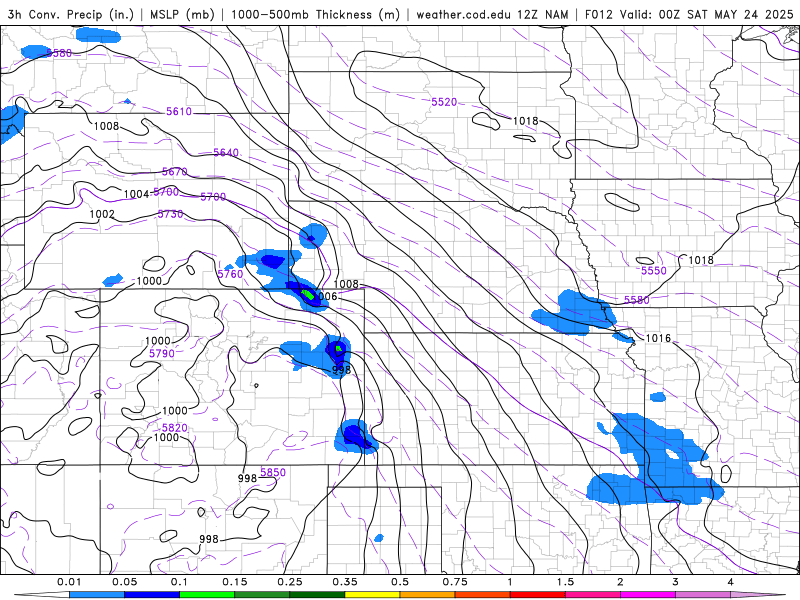Pick the orange 0.5–0.75 legend swatch
This screenshot has height=600, width=800.
coord(428,595)
